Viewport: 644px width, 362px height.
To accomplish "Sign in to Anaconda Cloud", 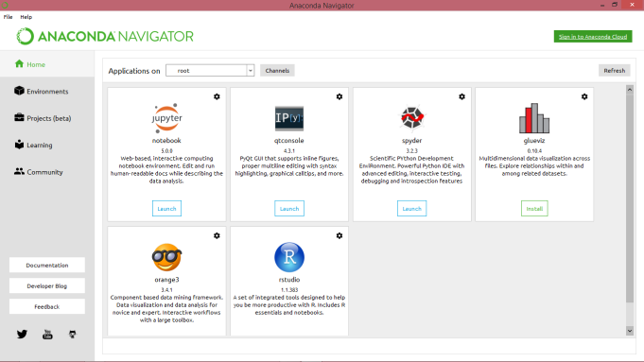I will pyautogui.click(x=593, y=37).
